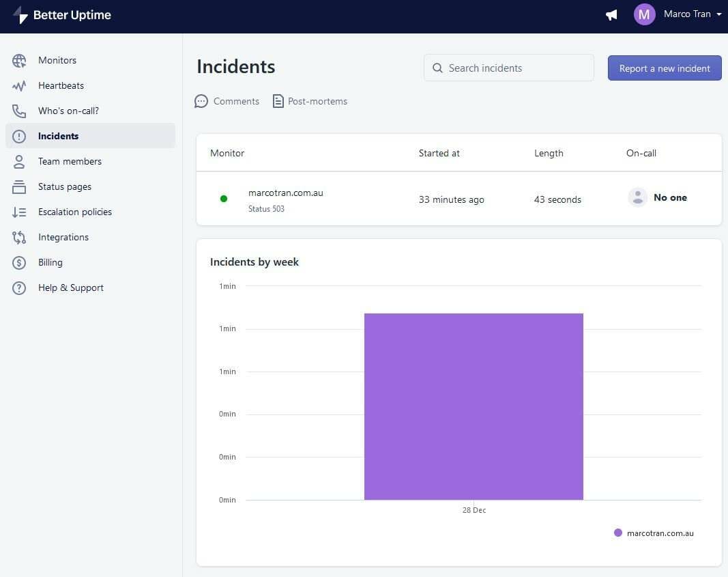Viewport: 728px width, 577px height.
Task: Open the Post-mortems tab
Action: pyautogui.click(x=309, y=101)
